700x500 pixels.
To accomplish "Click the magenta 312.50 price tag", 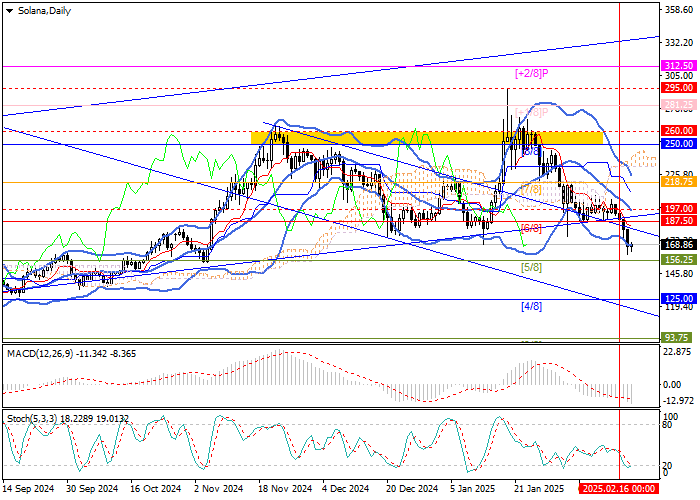I will point(680,65).
